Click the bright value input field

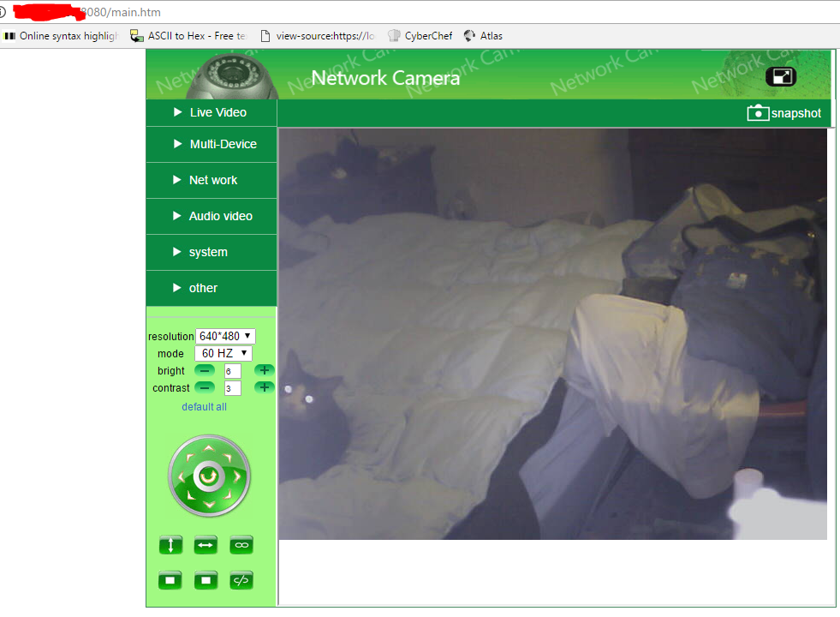[x=232, y=371]
